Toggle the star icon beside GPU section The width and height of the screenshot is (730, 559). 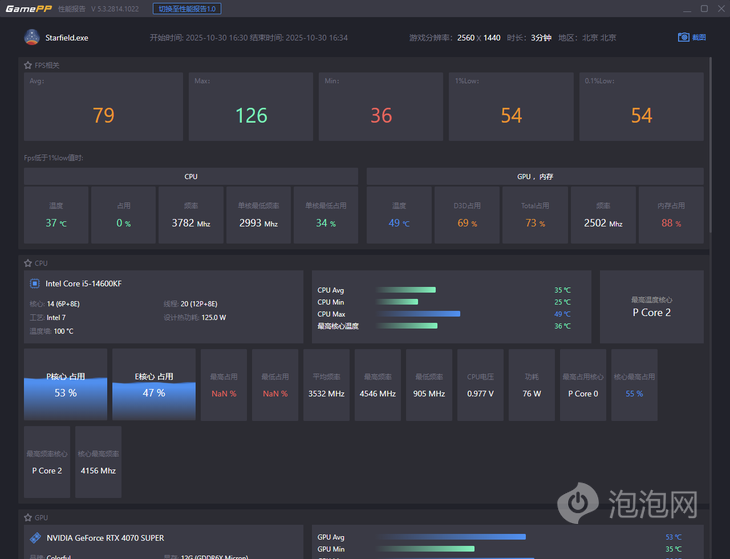coord(28,517)
